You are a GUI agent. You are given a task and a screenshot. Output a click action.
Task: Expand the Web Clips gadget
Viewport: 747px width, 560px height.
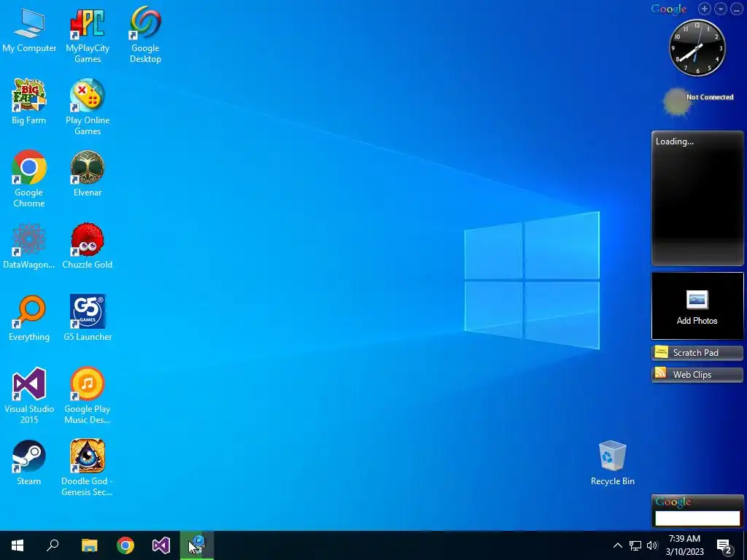(697, 374)
